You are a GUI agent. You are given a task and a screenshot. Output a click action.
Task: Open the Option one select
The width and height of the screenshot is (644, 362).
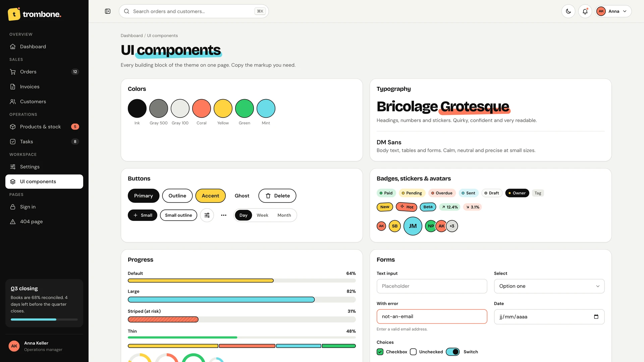pyautogui.click(x=549, y=286)
